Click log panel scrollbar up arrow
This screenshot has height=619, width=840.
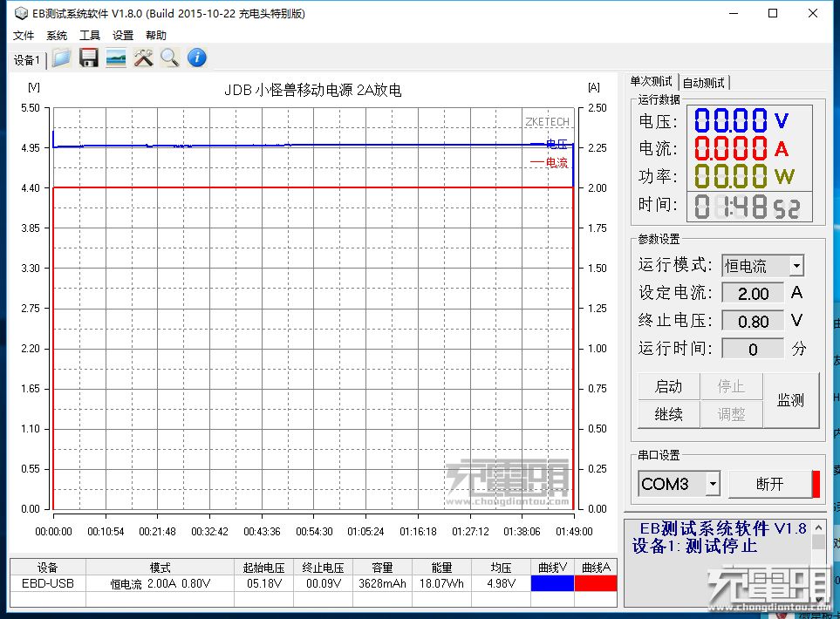click(x=818, y=527)
